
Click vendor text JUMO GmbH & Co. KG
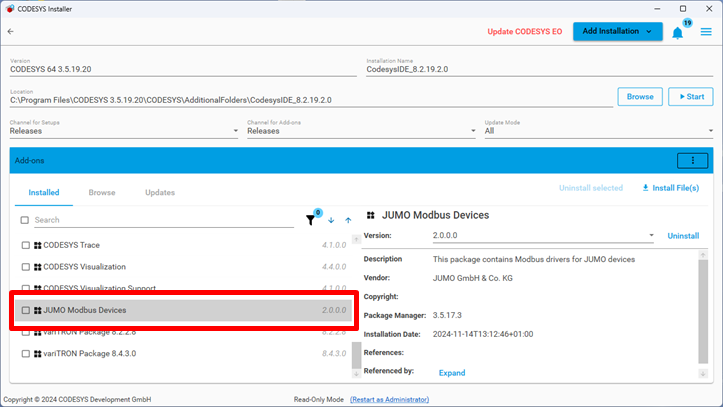[x=473, y=278]
